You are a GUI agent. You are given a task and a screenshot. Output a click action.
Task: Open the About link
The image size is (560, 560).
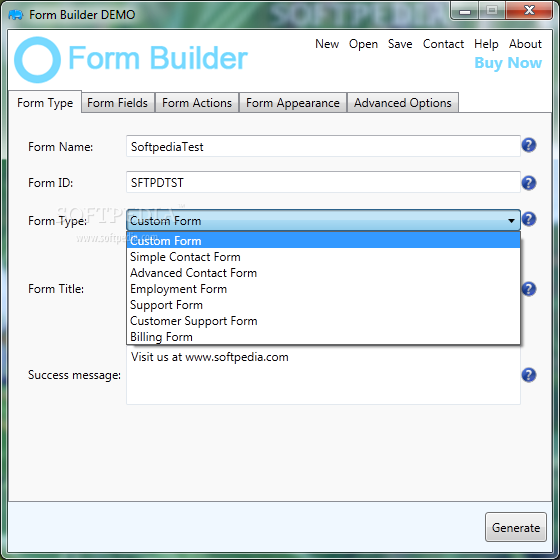[525, 44]
